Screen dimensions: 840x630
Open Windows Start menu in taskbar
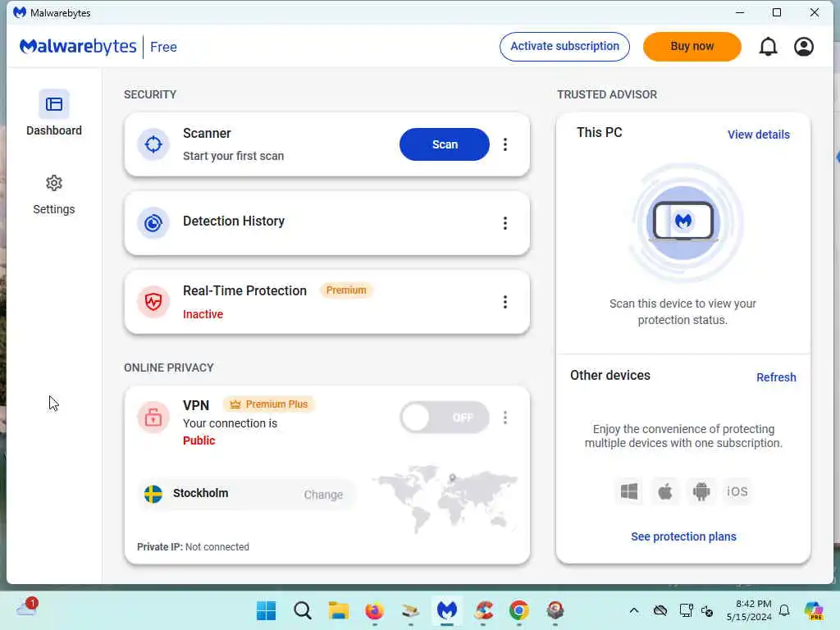267,610
